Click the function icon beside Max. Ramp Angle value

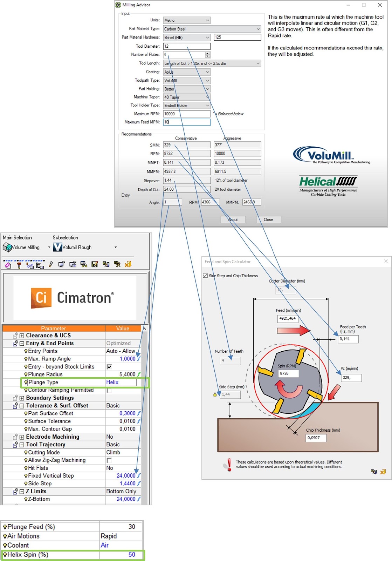139,359
